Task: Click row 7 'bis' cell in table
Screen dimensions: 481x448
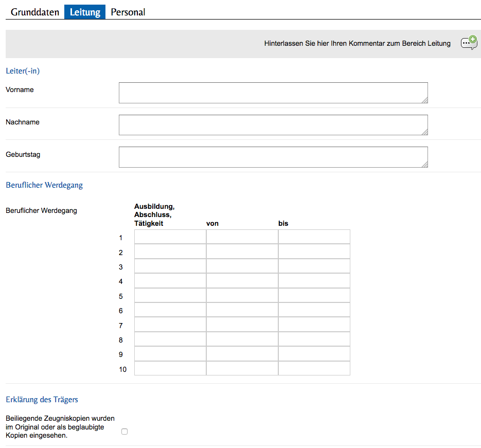Action: point(314,325)
